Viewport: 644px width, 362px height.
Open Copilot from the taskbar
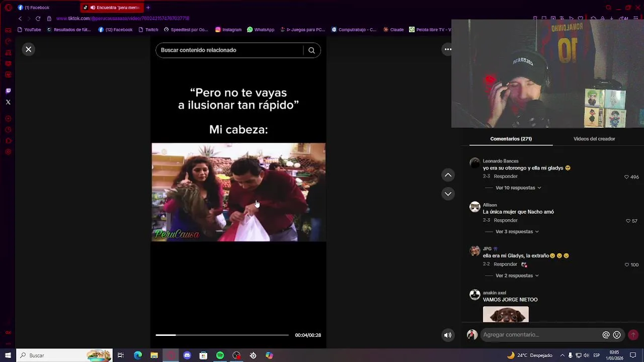pos(270,355)
